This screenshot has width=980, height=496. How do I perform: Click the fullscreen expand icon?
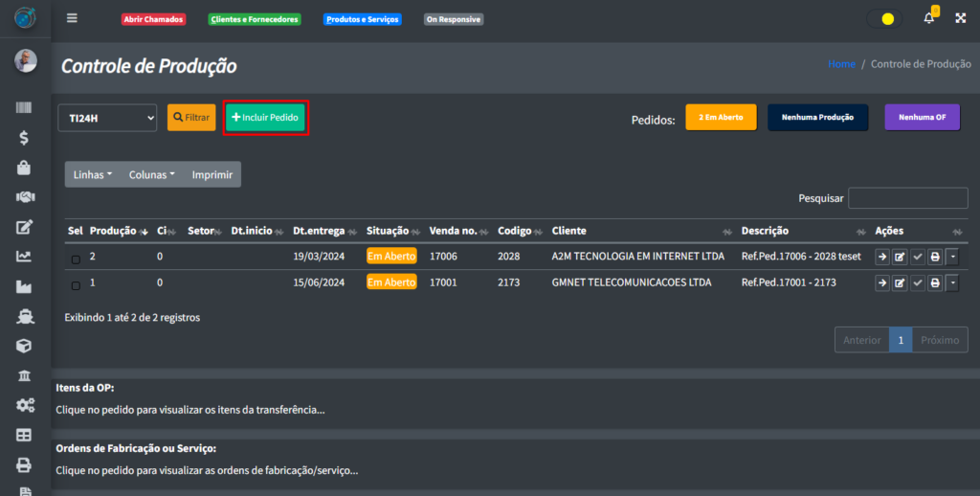click(x=959, y=19)
